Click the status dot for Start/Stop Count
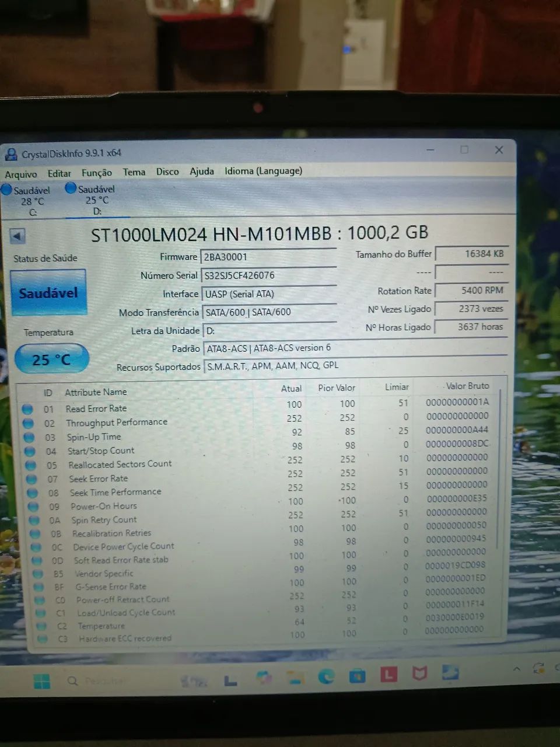 click(30, 451)
